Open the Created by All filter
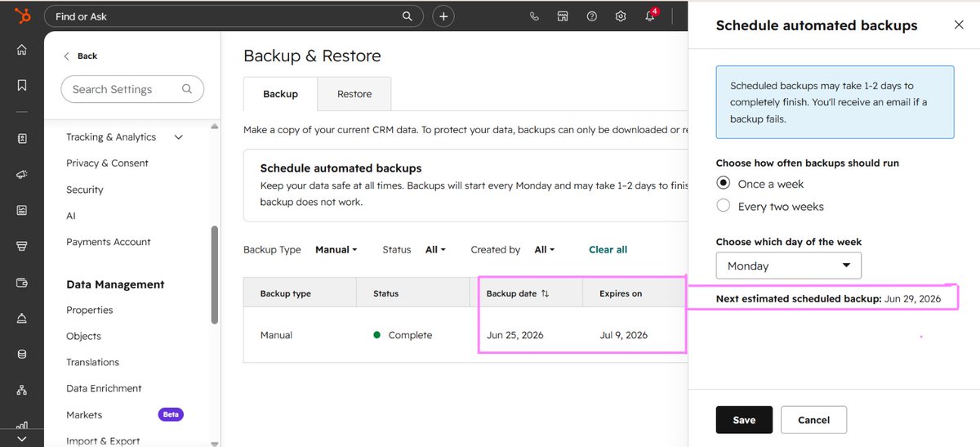This screenshot has height=447, width=980. pyautogui.click(x=545, y=250)
